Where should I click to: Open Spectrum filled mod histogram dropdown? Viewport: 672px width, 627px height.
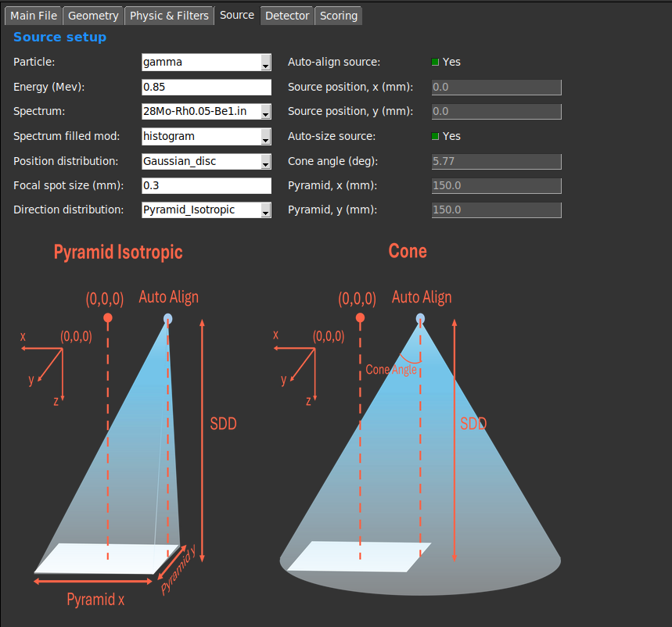point(206,137)
